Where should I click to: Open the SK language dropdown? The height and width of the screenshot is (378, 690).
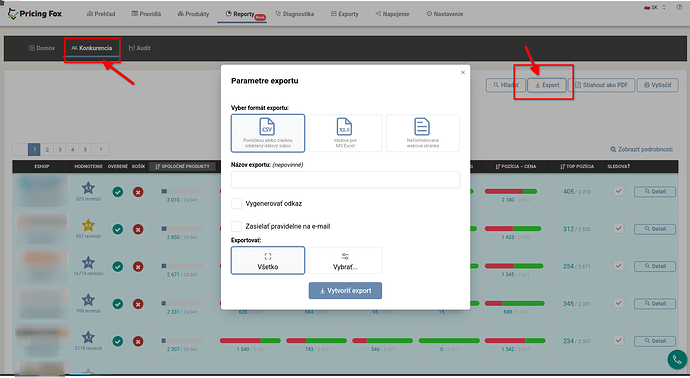point(655,7)
